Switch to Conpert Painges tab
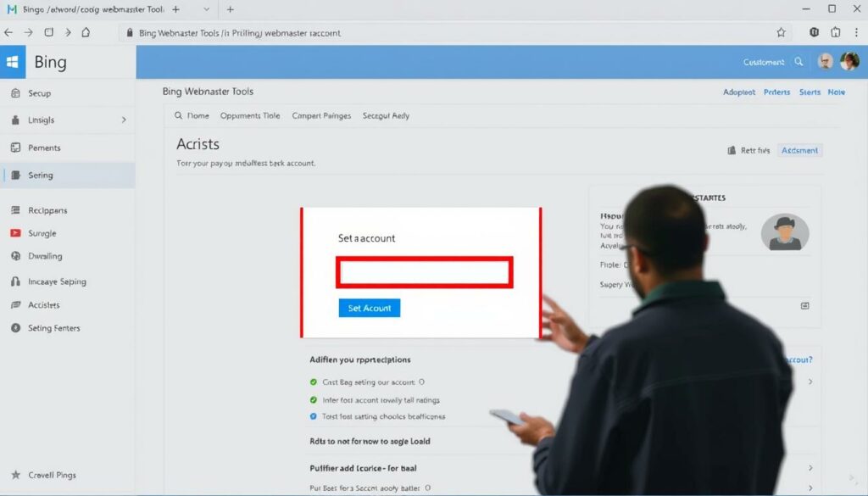Viewport: 868px width, 496px height. pyautogui.click(x=321, y=115)
